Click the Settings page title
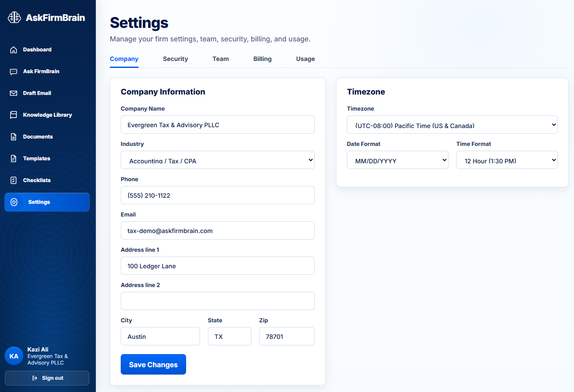574x392 pixels. (x=139, y=23)
